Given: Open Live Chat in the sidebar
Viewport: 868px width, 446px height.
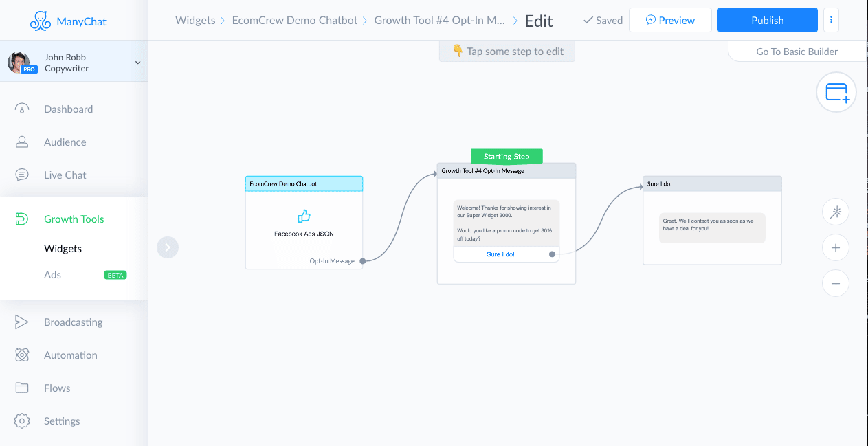Looking at the screenshot, I should click(65, 175).
